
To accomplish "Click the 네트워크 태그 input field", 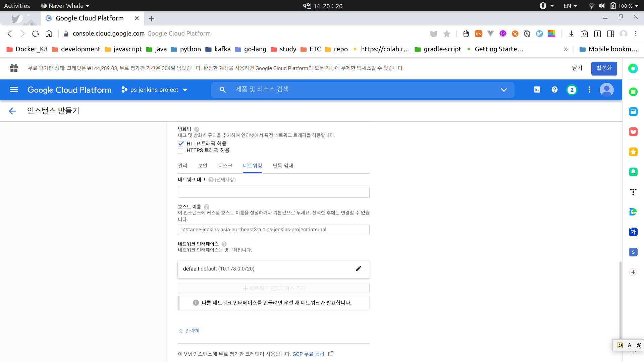I will (x=273, y=192).
